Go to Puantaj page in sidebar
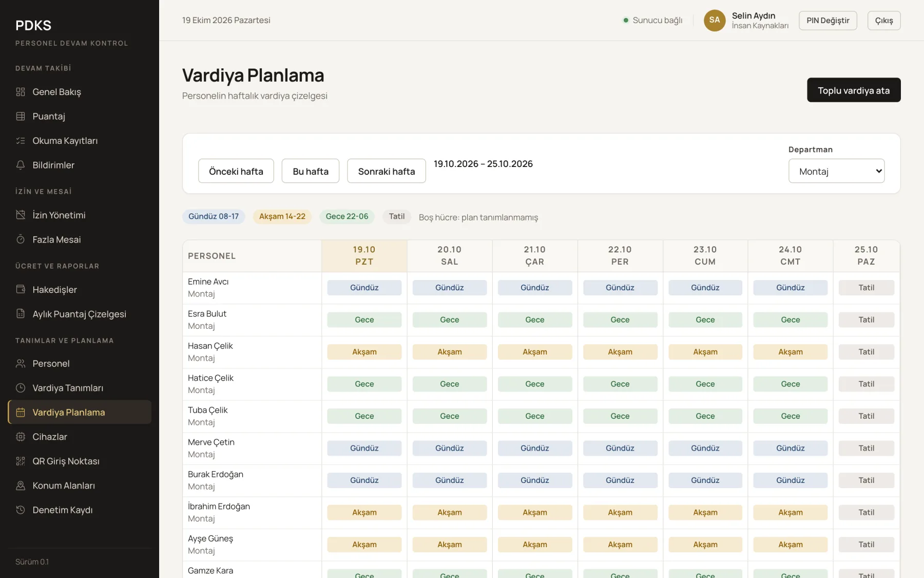Image resolution: width=924 pixels, height=578 pixels. [80, 116]
